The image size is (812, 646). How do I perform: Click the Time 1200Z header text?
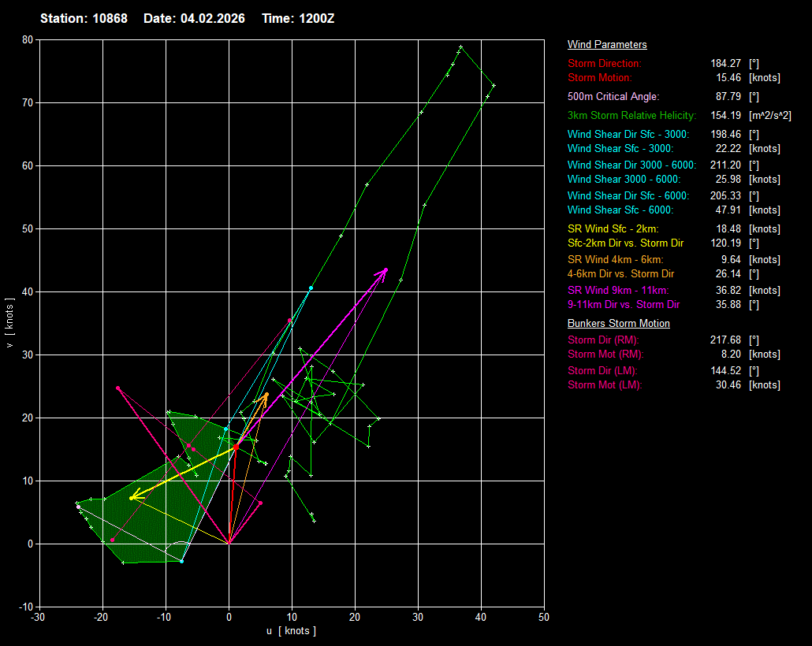298,18
